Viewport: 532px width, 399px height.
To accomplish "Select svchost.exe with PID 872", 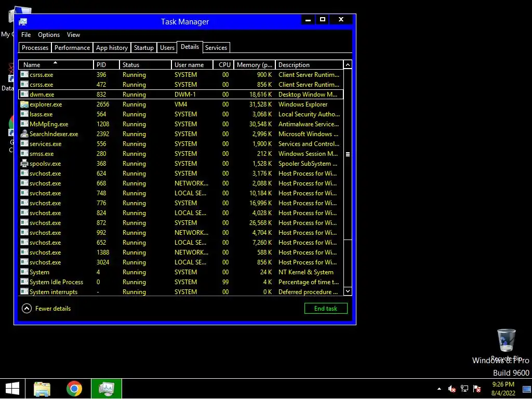I will tap(181, 222).
